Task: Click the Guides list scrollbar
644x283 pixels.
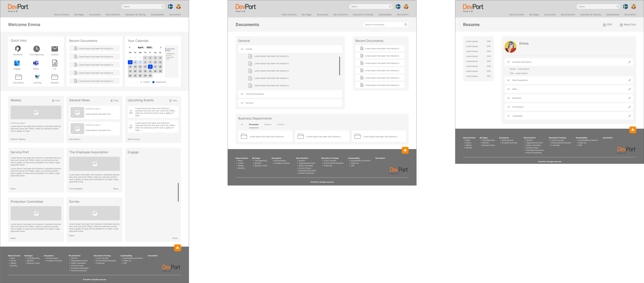Action: [x=339, y=66]
